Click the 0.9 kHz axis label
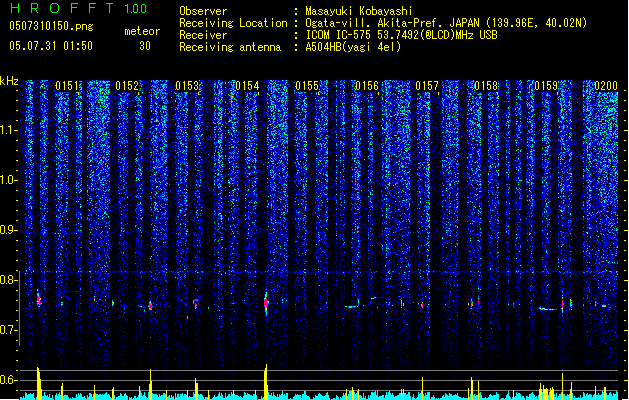629x400 pixels. pyautogui.click(x=9, y=230)
